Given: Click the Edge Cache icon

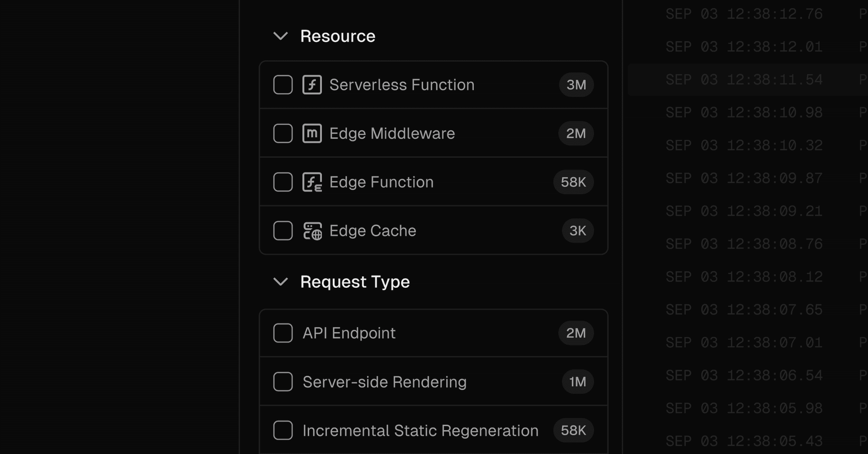Looking at the screenshot, I should (x=312, y=231).
